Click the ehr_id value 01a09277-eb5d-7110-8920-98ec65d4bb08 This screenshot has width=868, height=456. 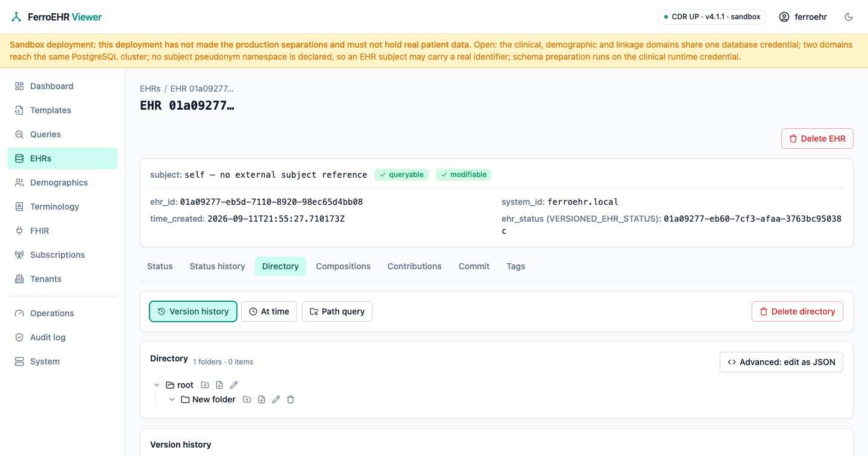pos(271,202)
